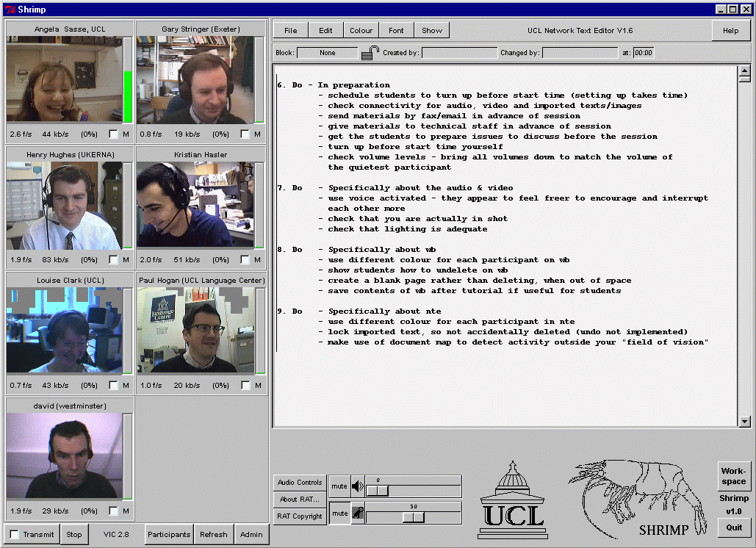Viewport: 756px width, 548px height.
Task: Toggle mute checkbox for Angela Sasse
Action: 113,134
